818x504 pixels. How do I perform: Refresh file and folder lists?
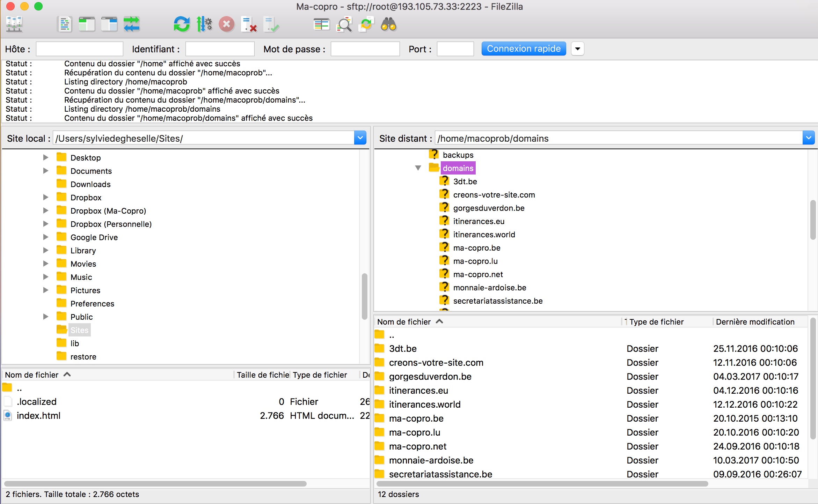click(182, 24)
